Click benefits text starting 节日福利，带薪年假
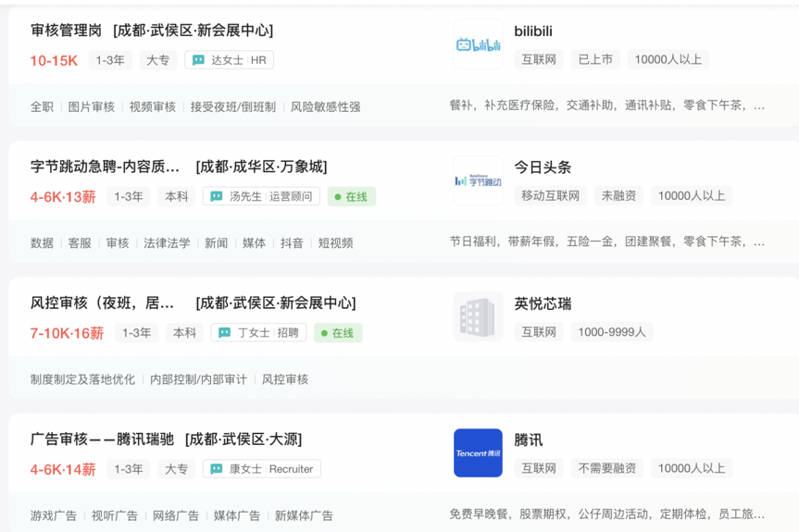 tap(607, 241)
